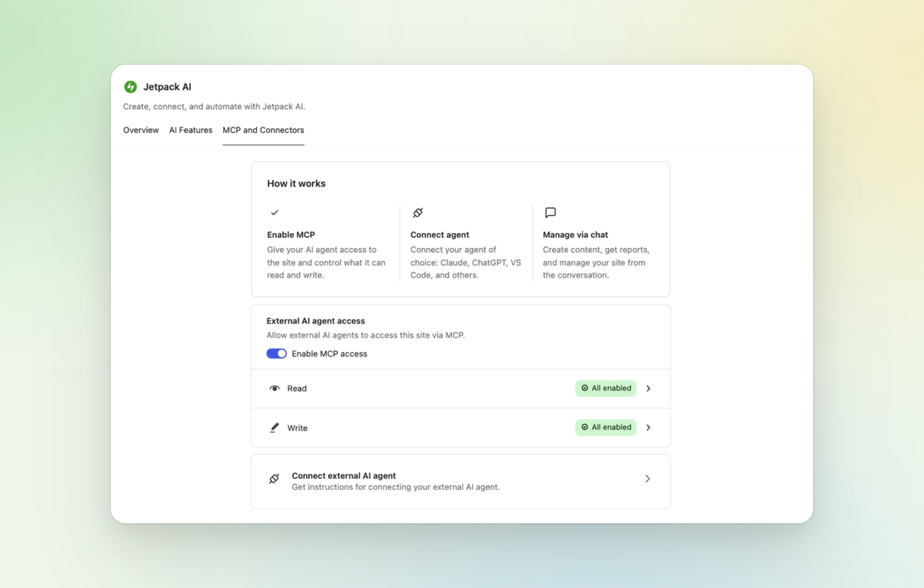The height and width of the screenshot is (588, 924).
Task: Click the Jetpack AI title text
Action: tap(167, 87)
